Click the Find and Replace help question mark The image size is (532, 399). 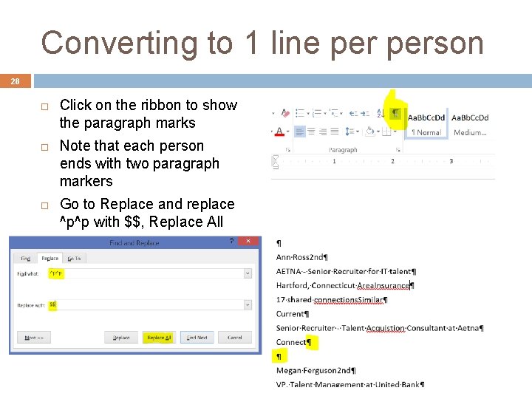(232, 241)
